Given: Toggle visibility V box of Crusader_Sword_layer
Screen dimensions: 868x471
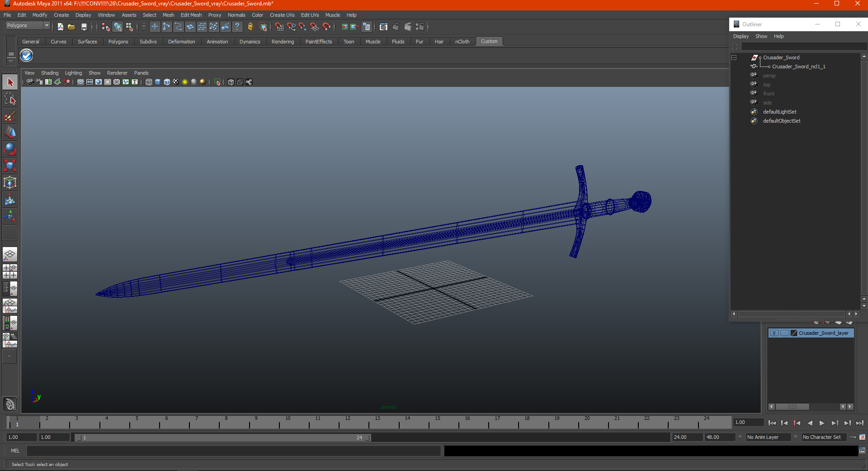Looking at the screenshot, I should tap(774, 333).
